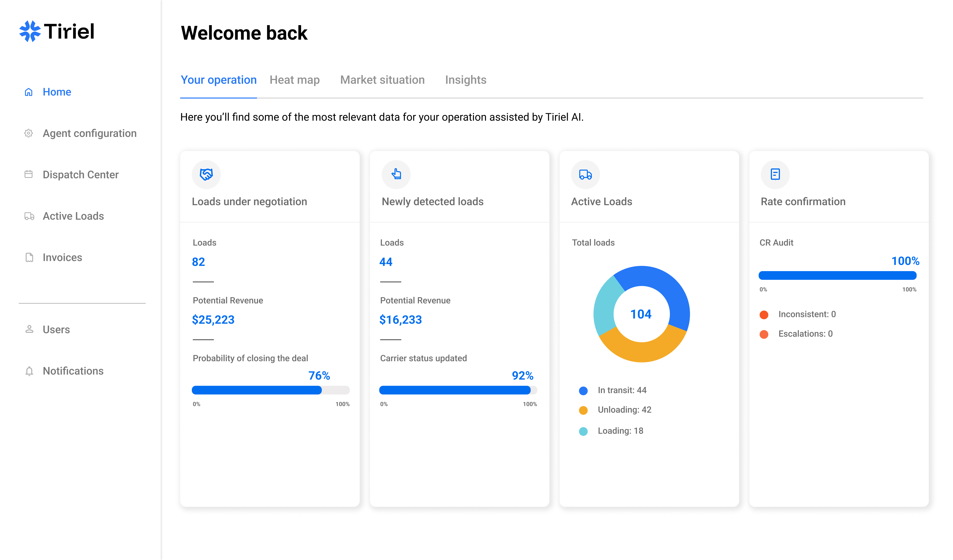953x560 pixels.
Task: Switch to the Heat map tab
Action: 295,80
